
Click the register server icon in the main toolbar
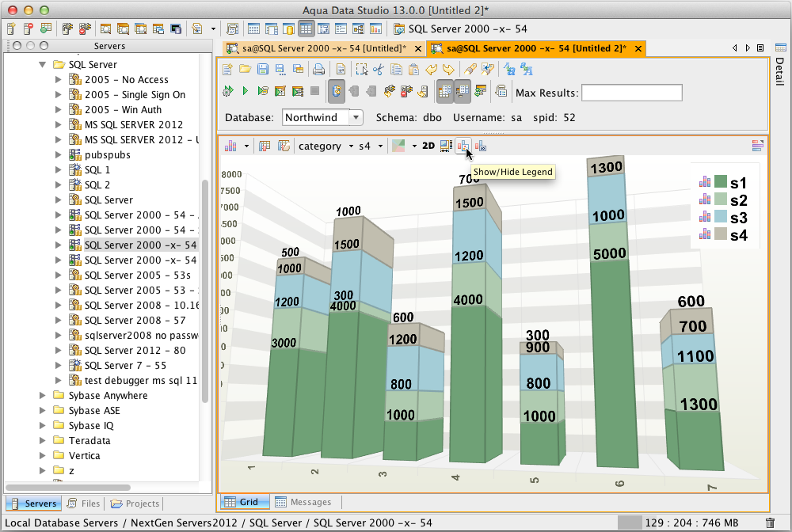pos(11,28)
